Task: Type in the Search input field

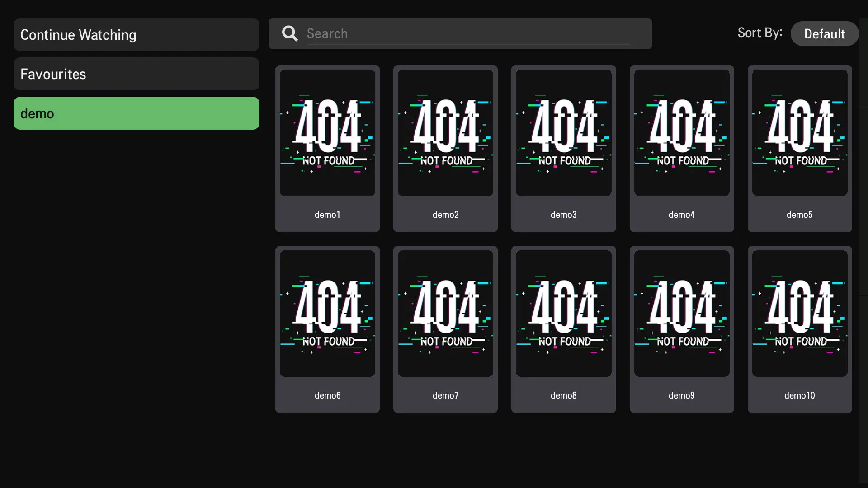Action: [x=468, y=33]
